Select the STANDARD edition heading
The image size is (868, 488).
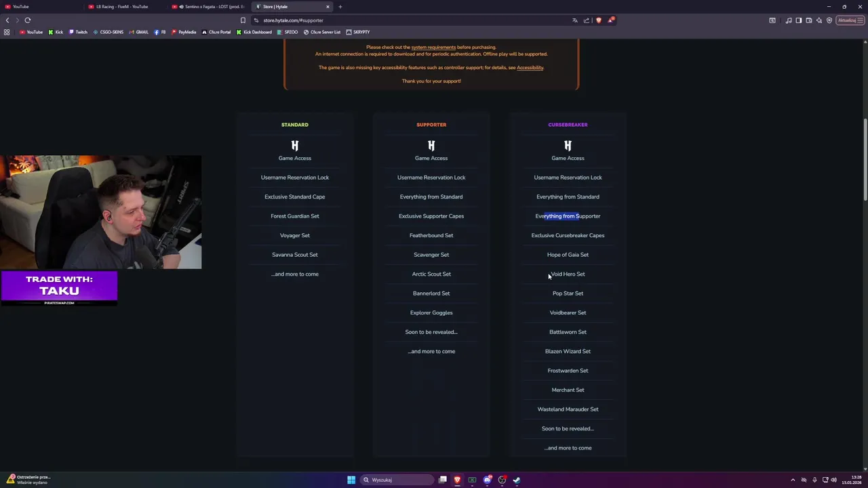pos(295,125)
